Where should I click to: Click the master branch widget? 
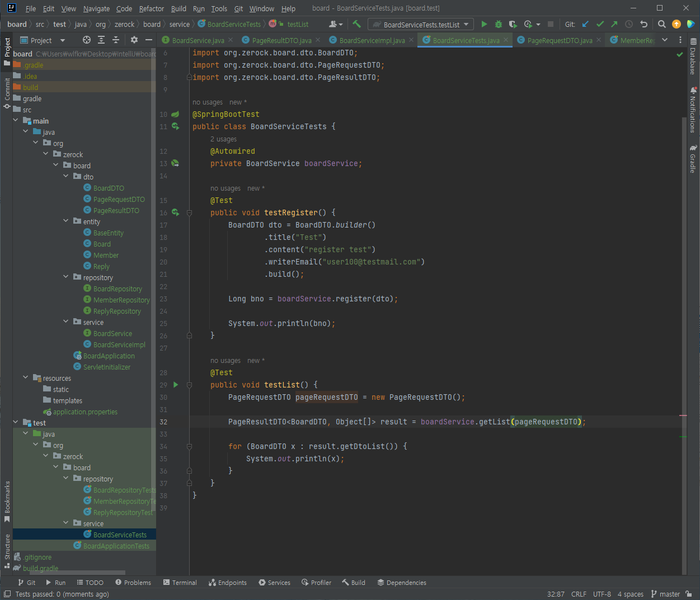666,594
